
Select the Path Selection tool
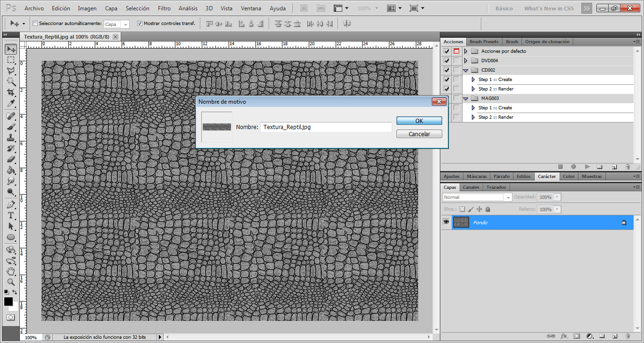pos(11,226)
